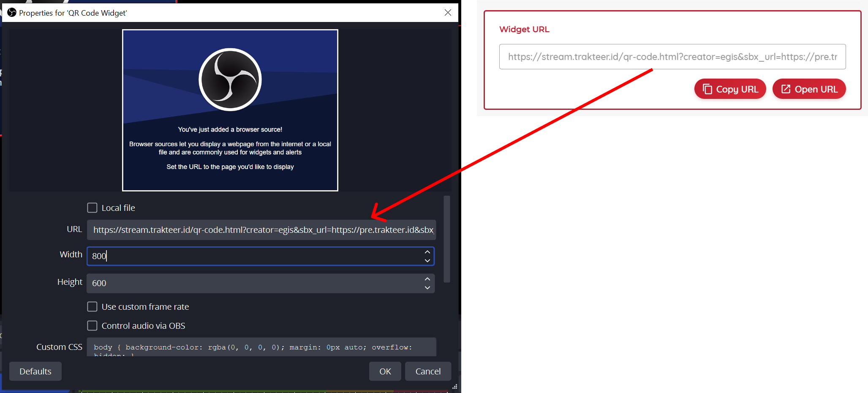
Task: Click the Copy URL button
Action: tap(730, 89)
